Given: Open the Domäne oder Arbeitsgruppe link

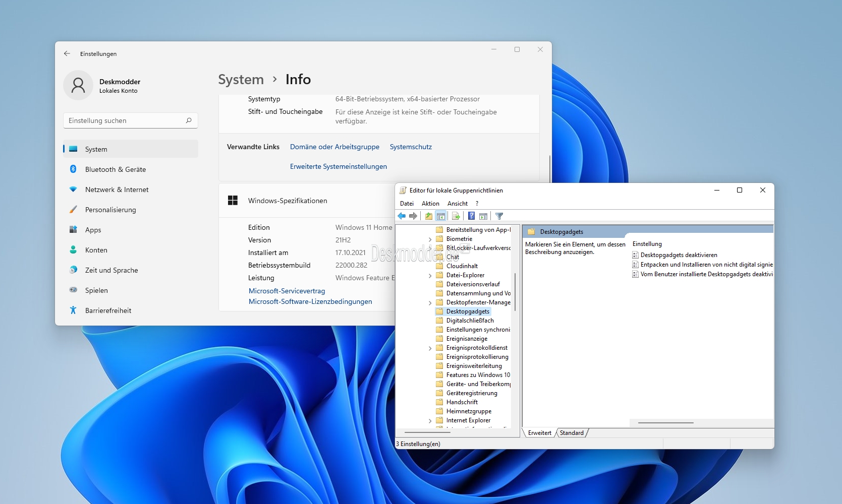Looking at the screenshot, I should (334, 147).
